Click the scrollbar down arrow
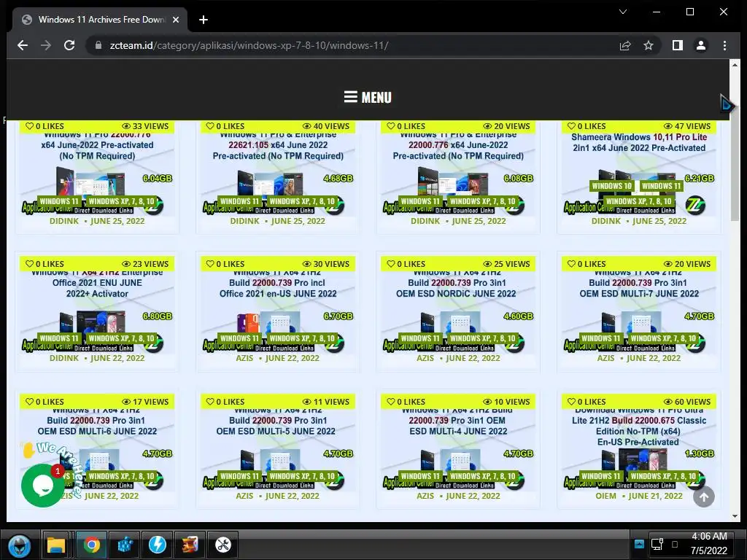Viewport: 747px width, 560px height. click(x=735, y=516)
